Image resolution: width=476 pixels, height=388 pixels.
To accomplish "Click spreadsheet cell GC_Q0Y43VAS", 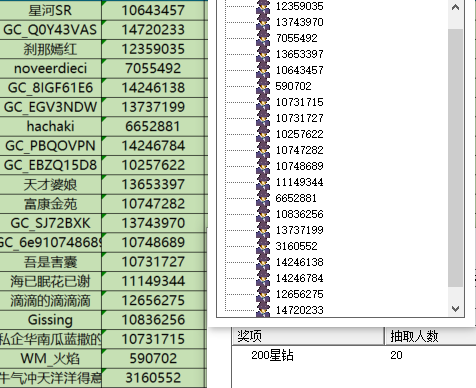I will tap(50, 30).
